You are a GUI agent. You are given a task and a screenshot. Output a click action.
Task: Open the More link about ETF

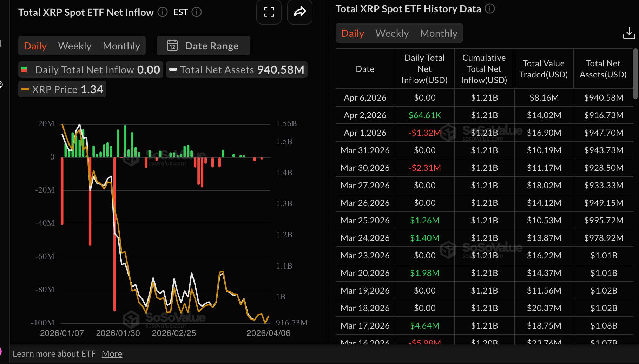112,354
